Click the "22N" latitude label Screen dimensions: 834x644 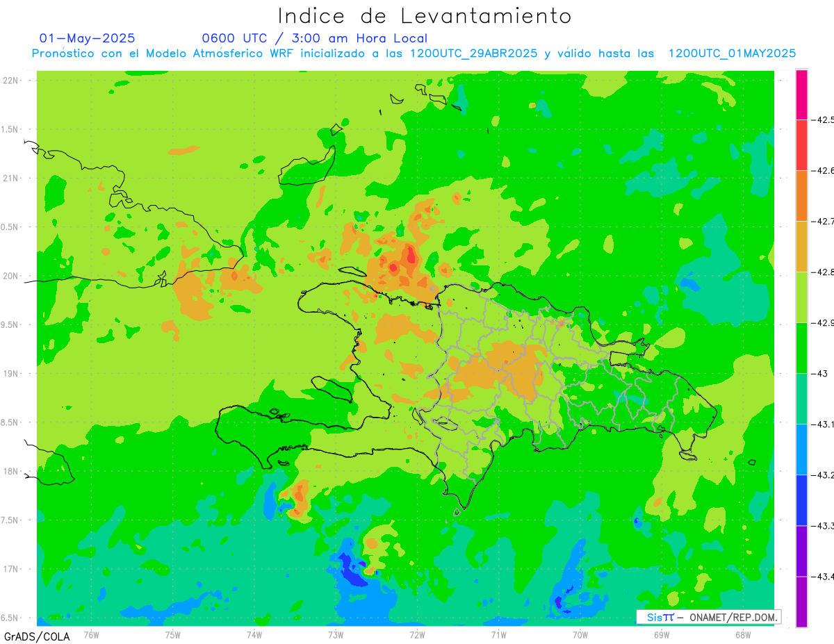[x=10, y=81]
